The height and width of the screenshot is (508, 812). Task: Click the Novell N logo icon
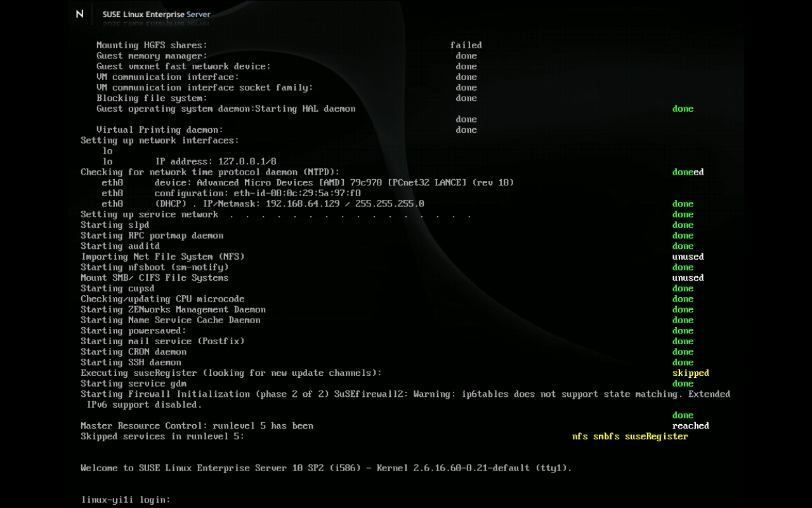pyautogui.click(x=79, y=14)
